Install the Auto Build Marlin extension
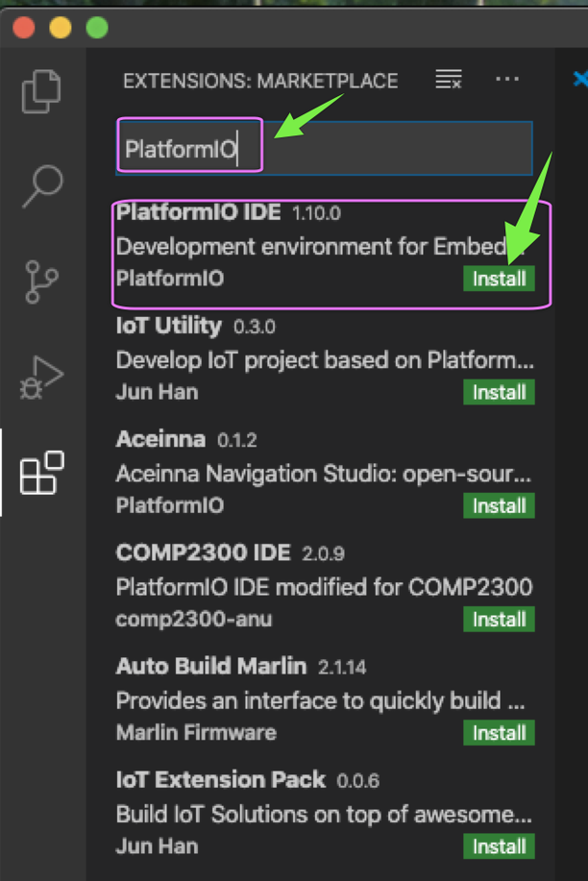The image size is (588, 881). point(499,733)
